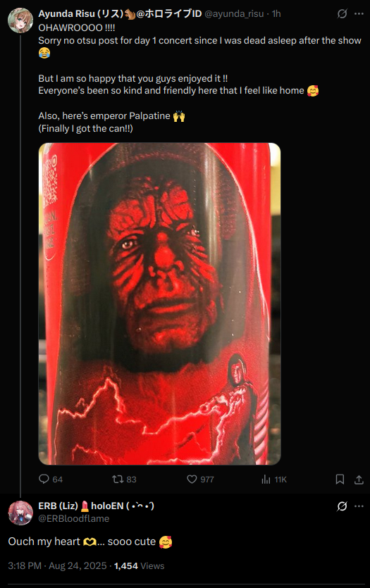Click the 1h timestamp on Risu's tweet

coord(276,14)
